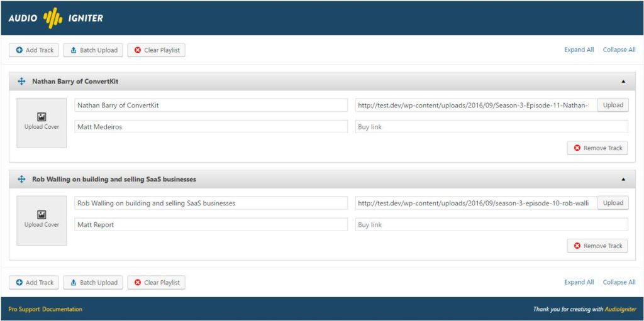Click title field 'Rob Walling on building and selling'
The height and width of the screenshot is (321, 644).
pyautogui.click(x=211, y=203)
